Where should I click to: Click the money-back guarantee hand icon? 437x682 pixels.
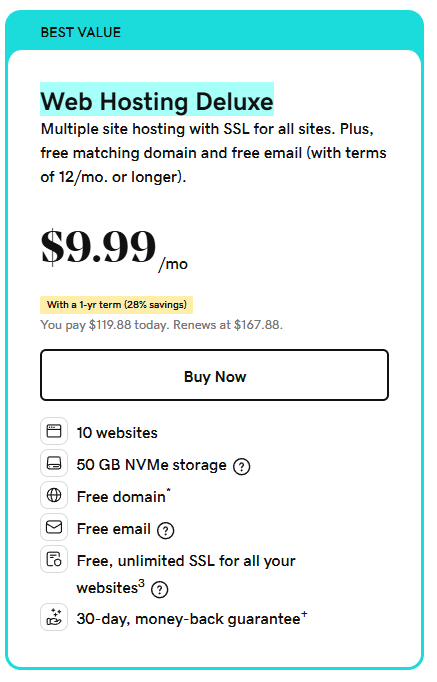pos(54,617)
